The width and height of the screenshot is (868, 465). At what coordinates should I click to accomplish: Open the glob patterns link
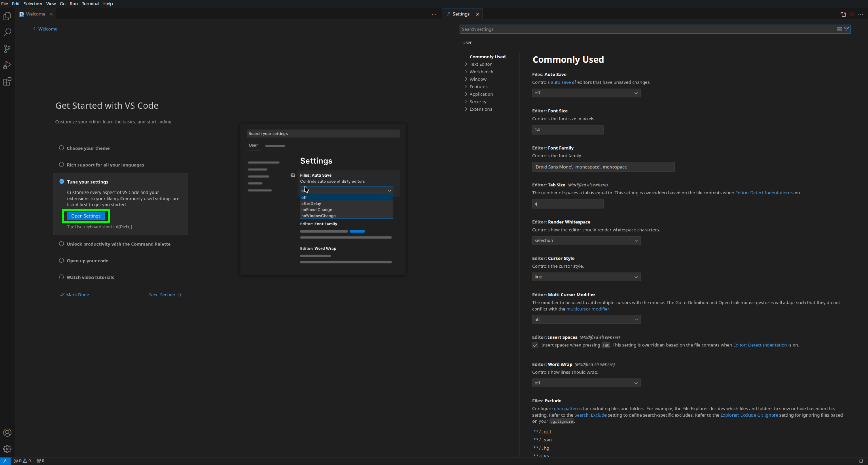[x=568, y=409]
